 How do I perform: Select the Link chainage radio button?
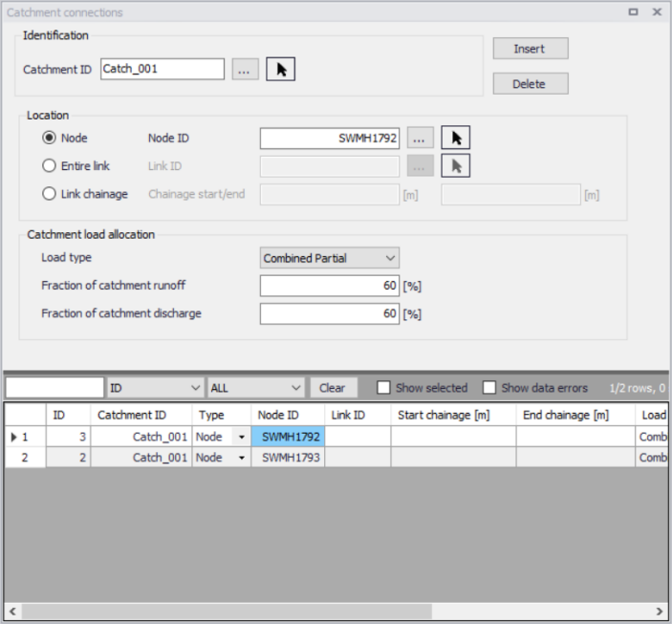tap(49, 194)
